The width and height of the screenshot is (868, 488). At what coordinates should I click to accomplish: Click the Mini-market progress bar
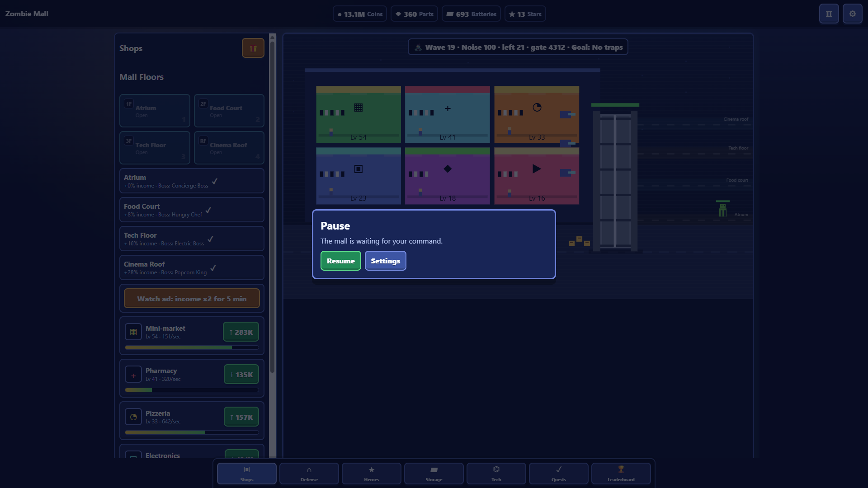192,347
